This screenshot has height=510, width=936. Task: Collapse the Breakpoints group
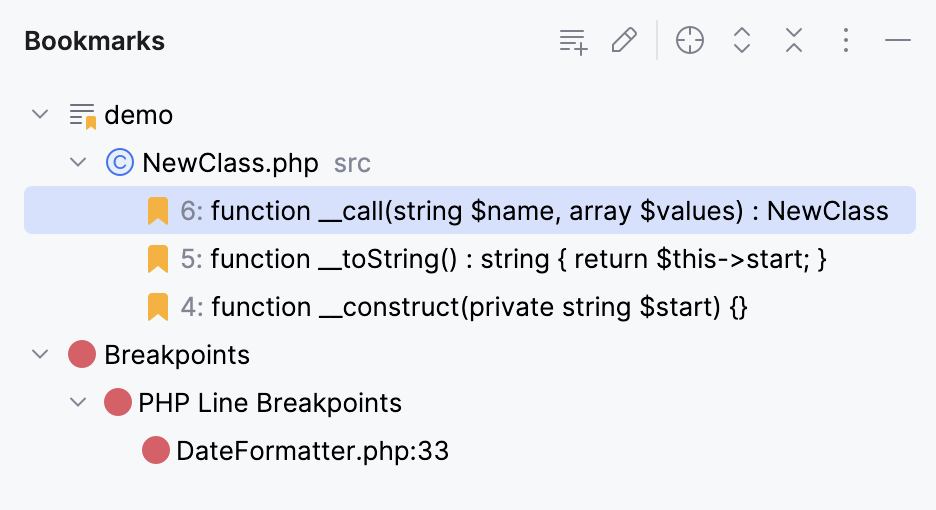pyautogui.click(x=40, y=355)
